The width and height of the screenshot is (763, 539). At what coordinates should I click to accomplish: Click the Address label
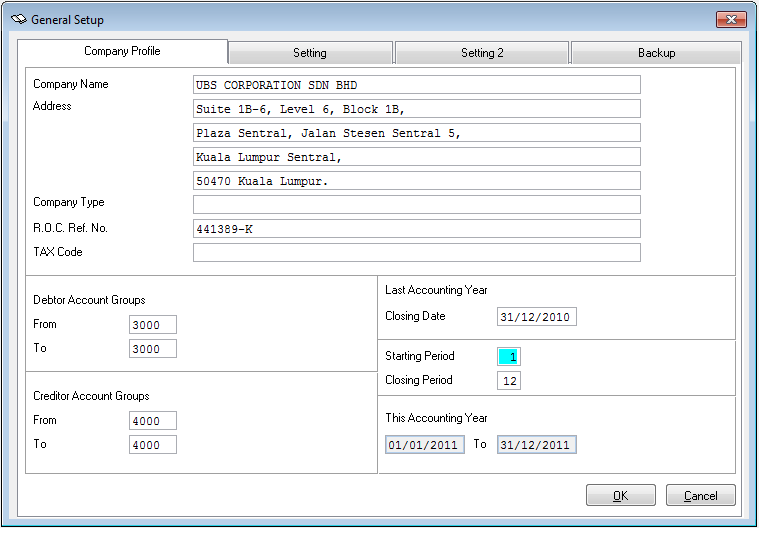(x=52, y=106)
